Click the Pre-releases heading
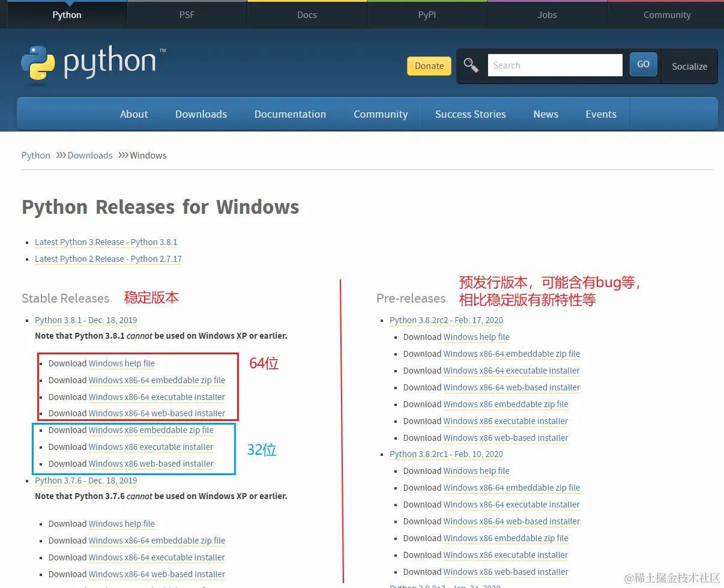This screenshot has width=724, height=588. [411, 299]
